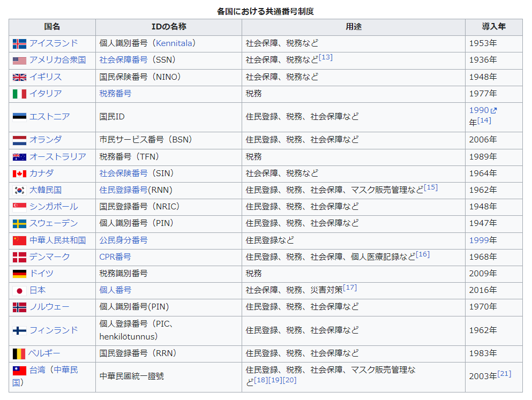
Task: Click the 導入年 column header
Action: tap(493, 27)
